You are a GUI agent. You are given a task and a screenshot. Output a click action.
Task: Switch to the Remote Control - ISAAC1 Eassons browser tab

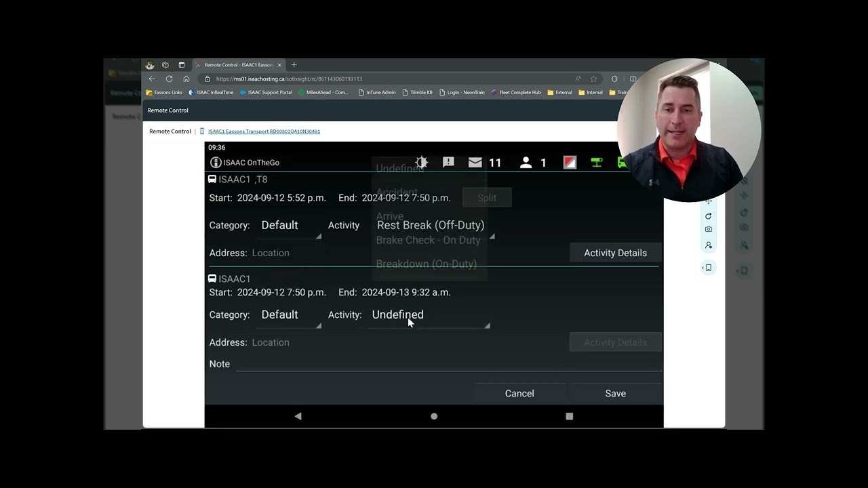pyautogui.click(x=237, y=65)
